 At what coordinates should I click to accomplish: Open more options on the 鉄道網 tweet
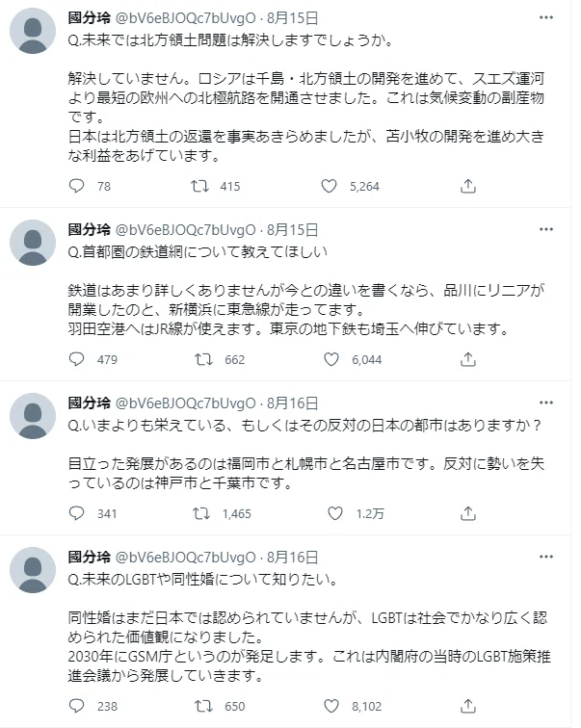click(x=546, y=229)
